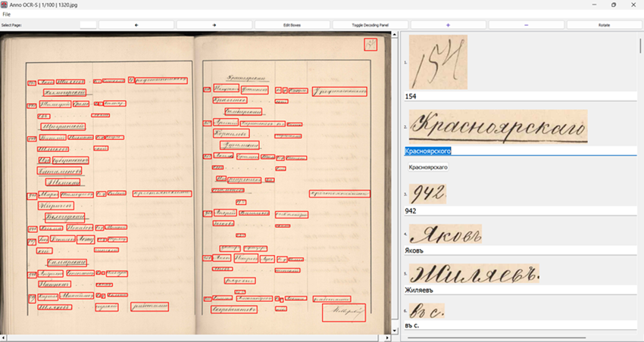Click the Edit Boxes button
This screenshot has width=644, height=342.
(292, 25)
